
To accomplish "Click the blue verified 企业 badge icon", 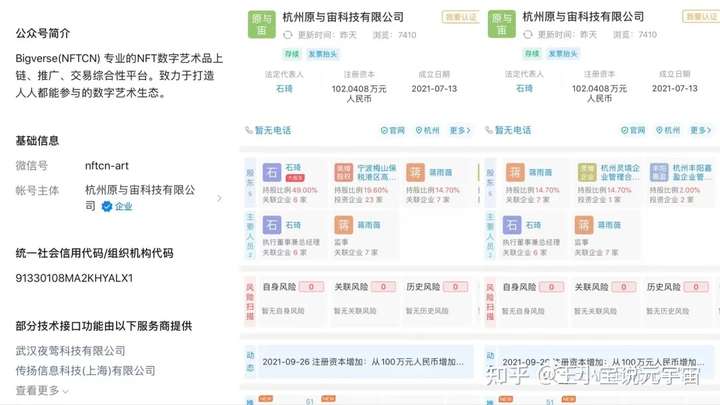I will pos(107,207).
